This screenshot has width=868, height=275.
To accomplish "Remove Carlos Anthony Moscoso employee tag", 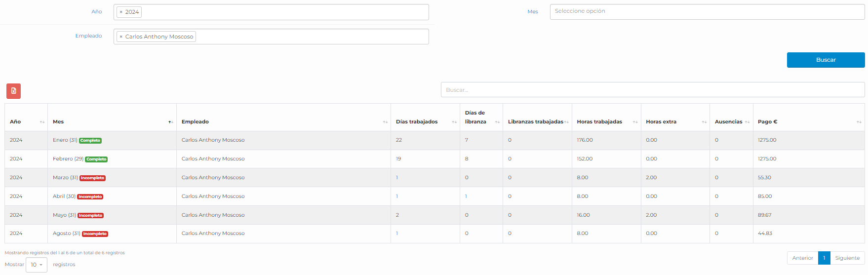I will [121, 37].
